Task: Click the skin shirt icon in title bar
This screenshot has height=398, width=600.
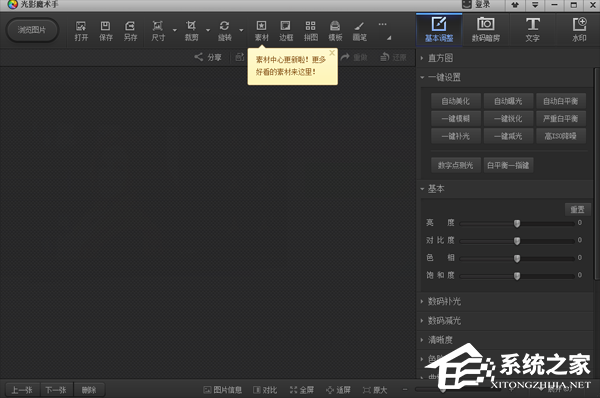Action: (515, 5)
